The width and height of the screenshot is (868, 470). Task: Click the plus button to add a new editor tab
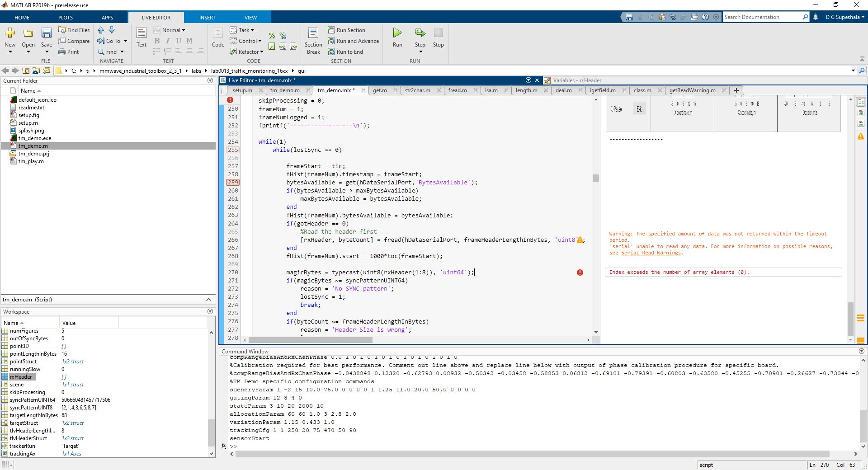pyautogui.click(x=736, y=90)
